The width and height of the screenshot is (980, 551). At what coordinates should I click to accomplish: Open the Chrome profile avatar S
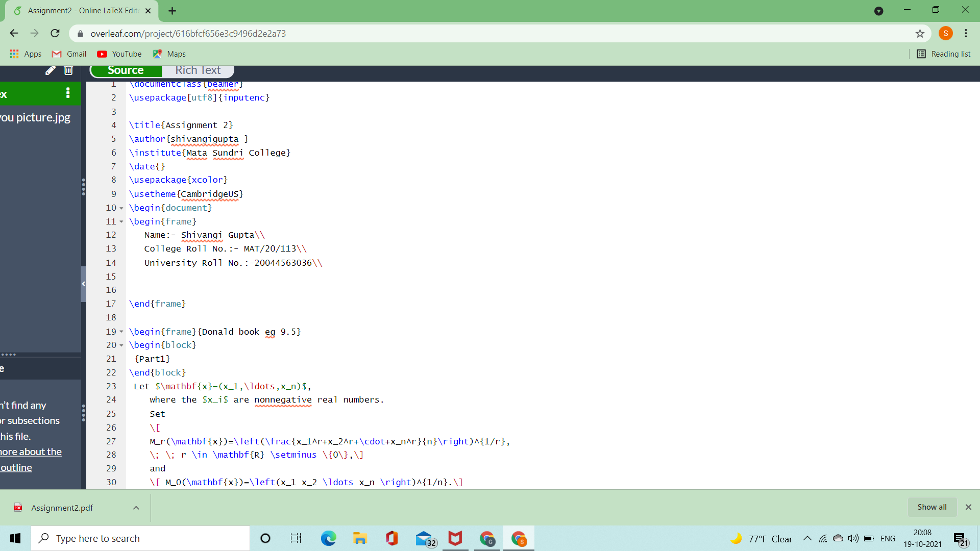[x=946, y=33]
